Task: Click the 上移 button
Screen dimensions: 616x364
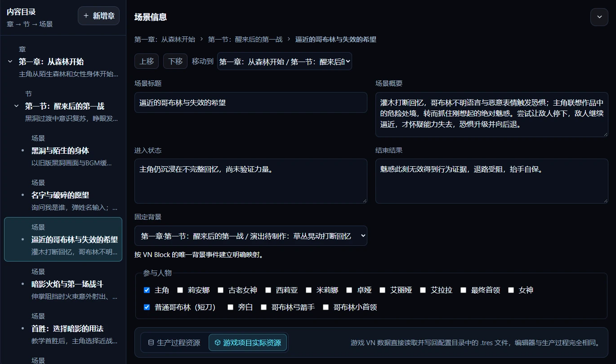Action: click(147, 61)
